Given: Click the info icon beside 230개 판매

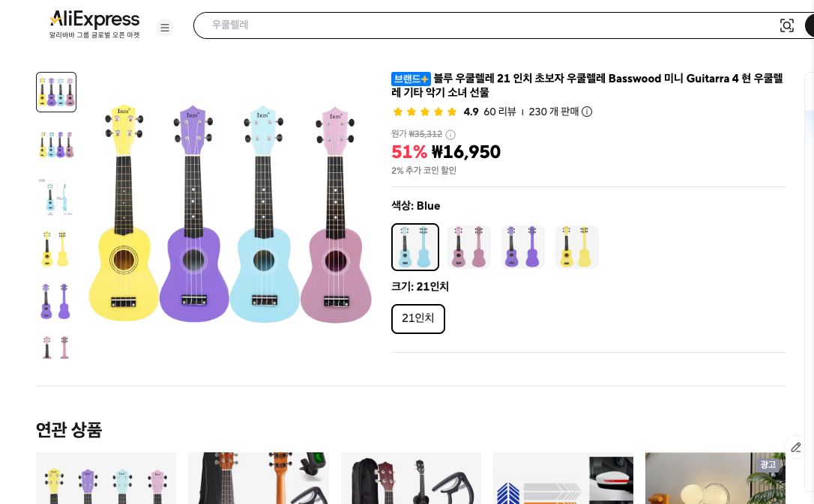Looking at the screenshot, I should click(587, 112).
